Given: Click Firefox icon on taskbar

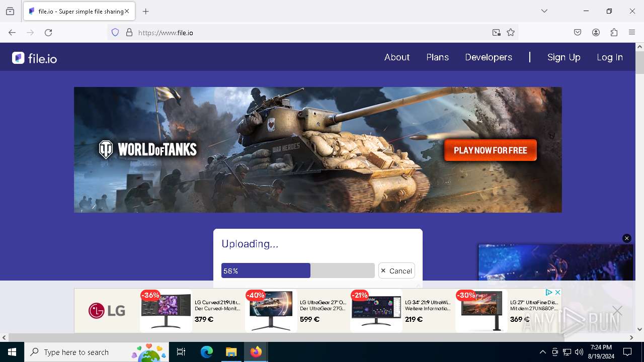Looking at the screenshot, I should pos(256,352).
